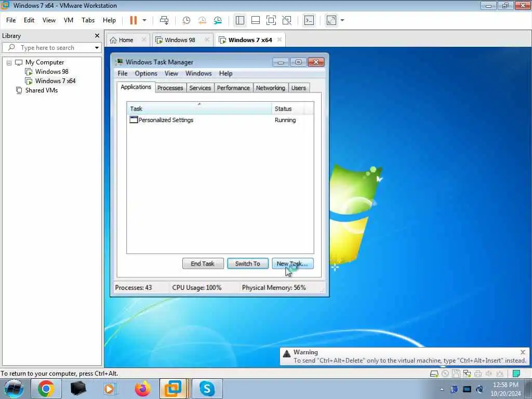
Task: Sort tasks by the Status column header
Action: coord(288,109)
